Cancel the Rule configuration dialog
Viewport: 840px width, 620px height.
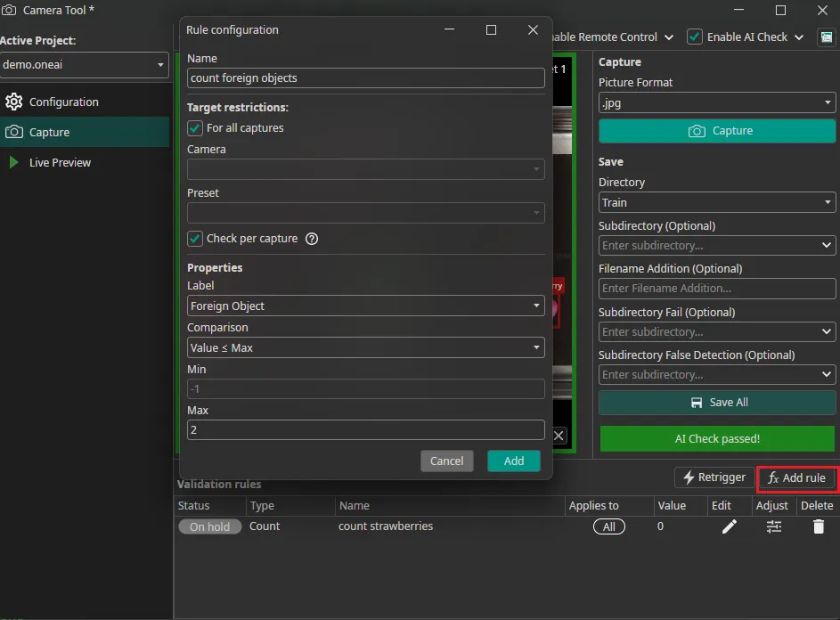pyautogui.click(x=446, y=461)
